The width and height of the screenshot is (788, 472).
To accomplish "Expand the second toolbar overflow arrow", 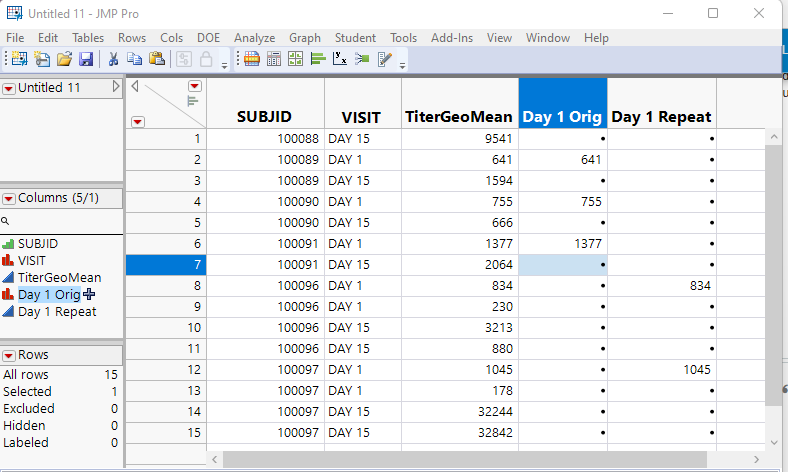I will coord(402,65).
